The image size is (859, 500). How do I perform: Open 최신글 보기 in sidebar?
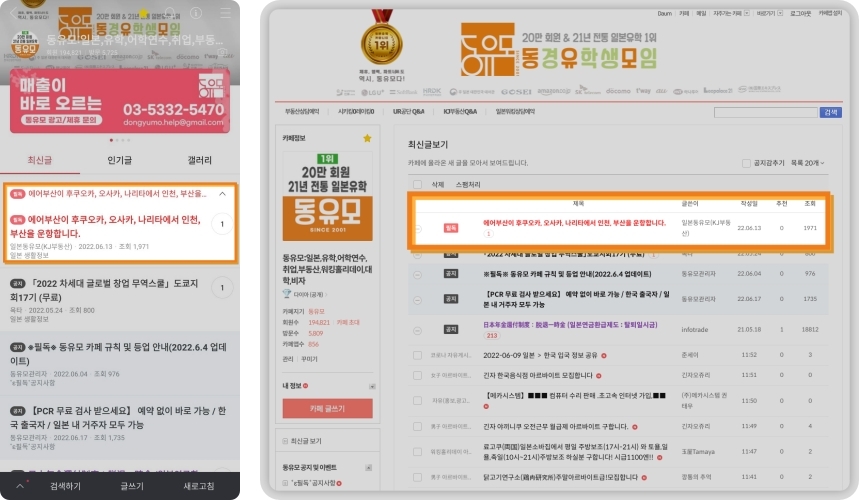tap(306, 441)
